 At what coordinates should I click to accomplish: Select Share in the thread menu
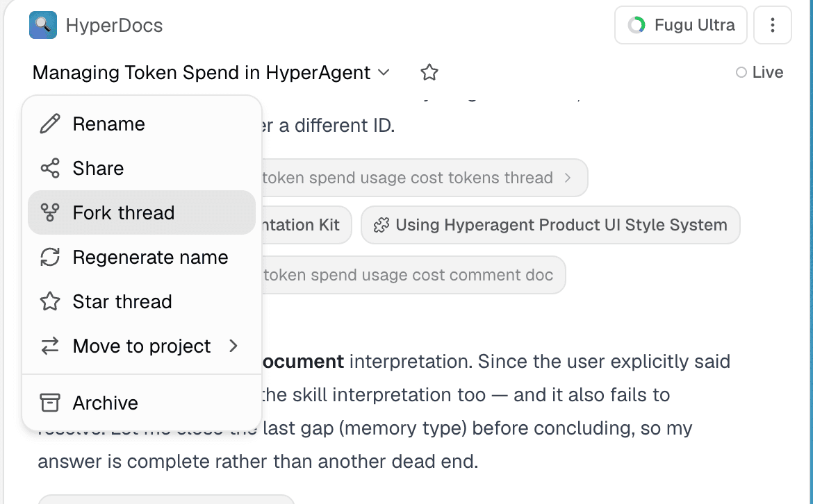(x=142, y=168)
